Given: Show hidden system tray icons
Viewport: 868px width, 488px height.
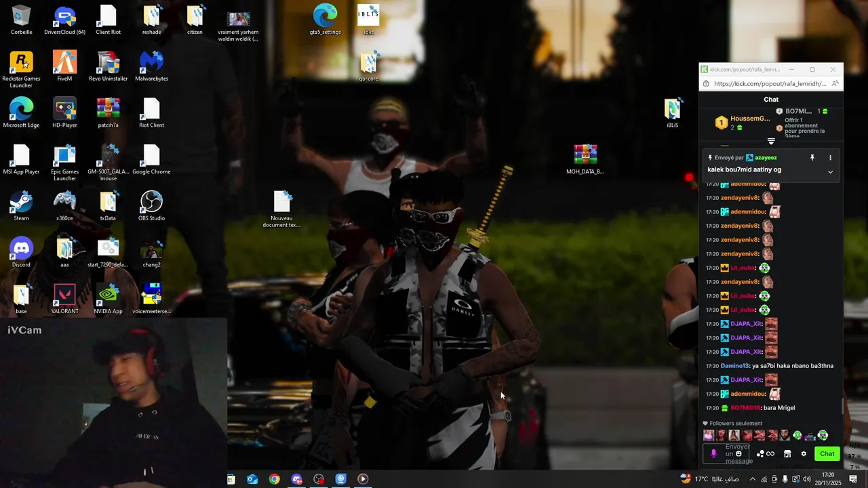Looking at the screenshot, I should [752, 479].
